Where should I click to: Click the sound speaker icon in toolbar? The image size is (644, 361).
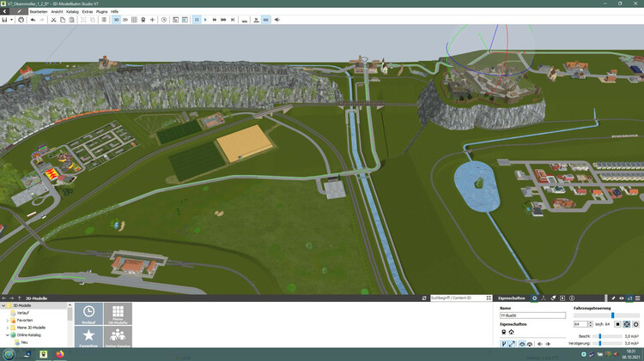[x=276, y=19]
